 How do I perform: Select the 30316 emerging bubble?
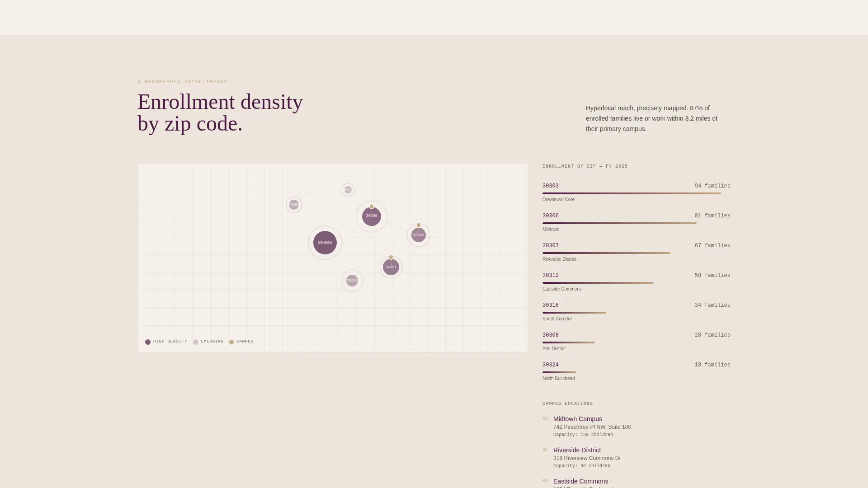tap(352, 281)
